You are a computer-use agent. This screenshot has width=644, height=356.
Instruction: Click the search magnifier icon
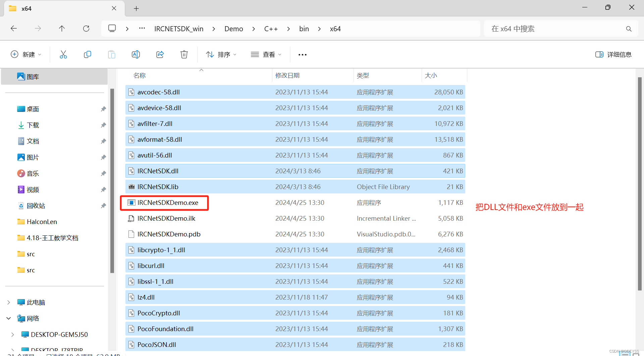629,29
